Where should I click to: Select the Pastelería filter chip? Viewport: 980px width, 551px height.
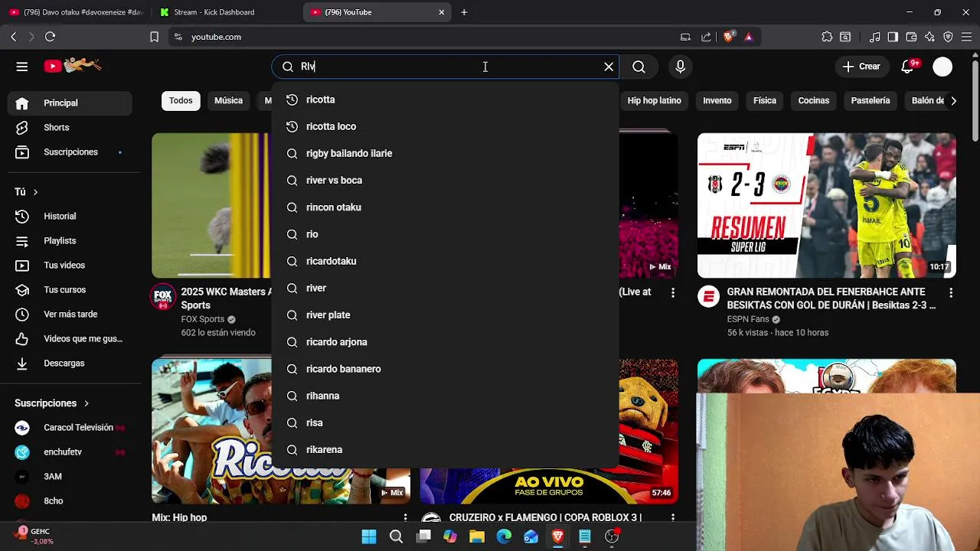click(x=871, y=100)
